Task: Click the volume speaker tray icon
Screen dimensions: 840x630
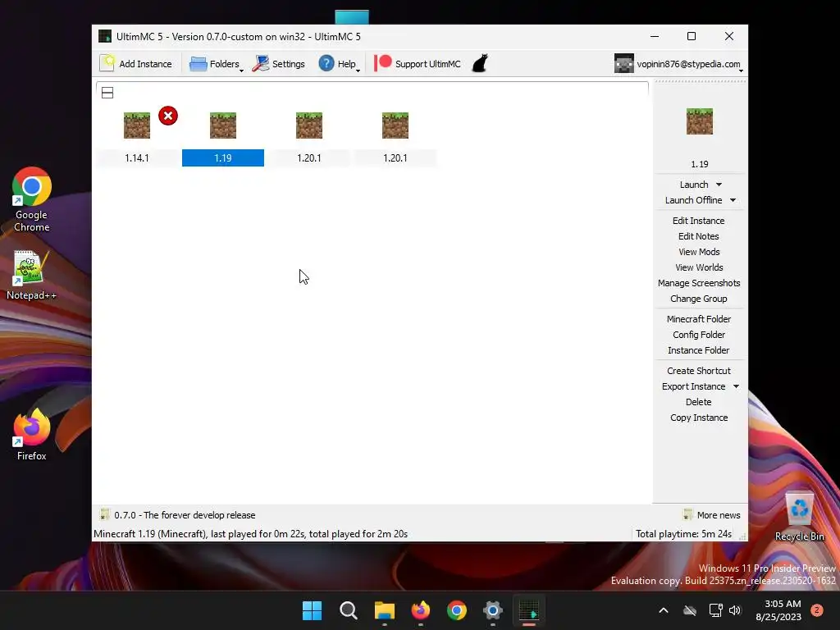Action: pyautogui.click(x=735, y=610)
